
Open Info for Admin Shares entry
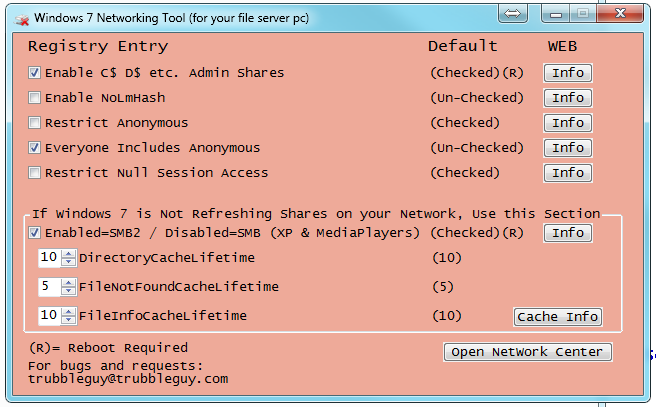(568, 73)
